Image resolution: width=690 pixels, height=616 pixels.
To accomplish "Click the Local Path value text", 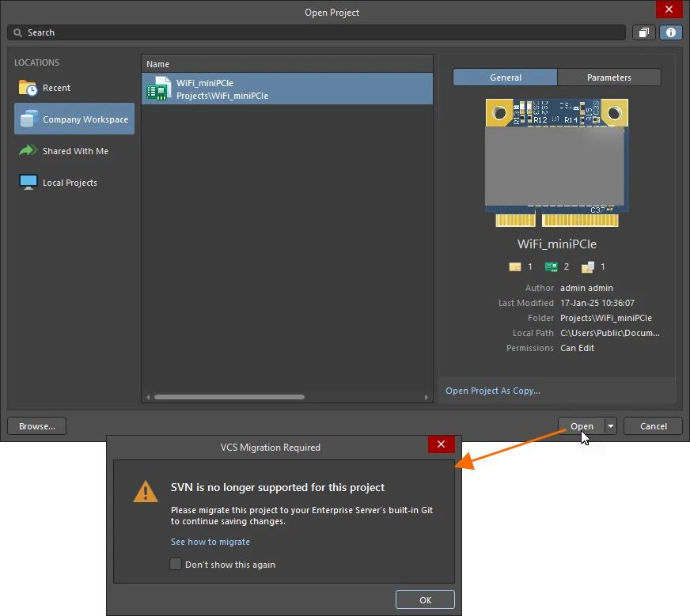I will 610,333.
